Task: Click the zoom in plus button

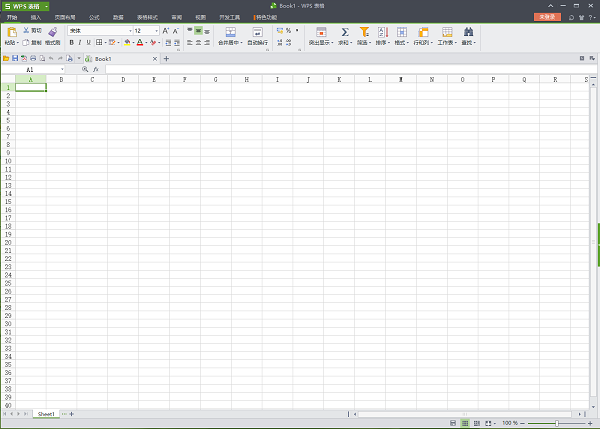Action: click(x=590, y=423)
